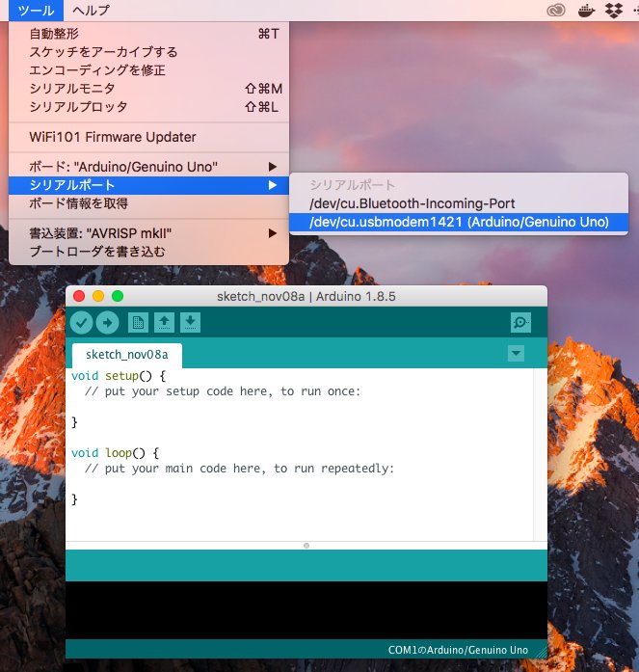639x672 pixels.
Task: Choose ブートローダを書き込む menu entry
Action: (x=97, y=252)
